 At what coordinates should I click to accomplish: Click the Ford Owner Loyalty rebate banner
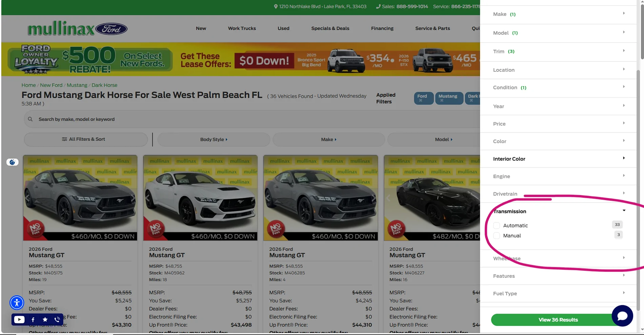pyautogui.click(x=90, y=59)
